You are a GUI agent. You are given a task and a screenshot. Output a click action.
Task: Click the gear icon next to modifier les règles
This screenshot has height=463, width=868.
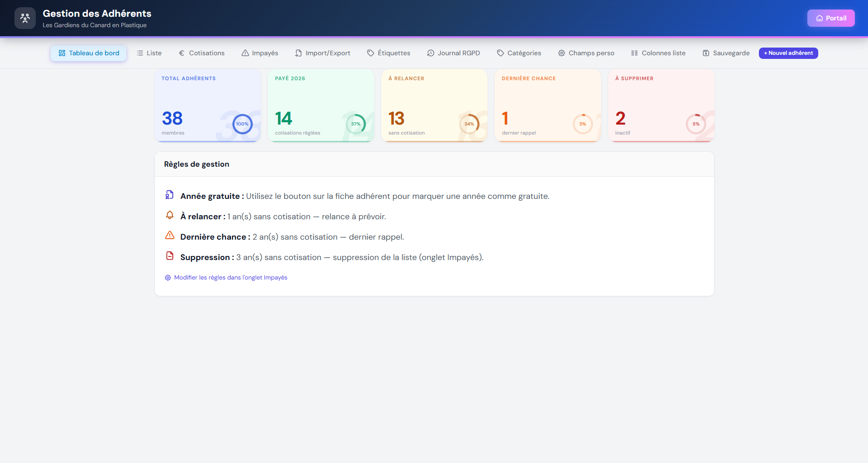[x=167, y=277]
